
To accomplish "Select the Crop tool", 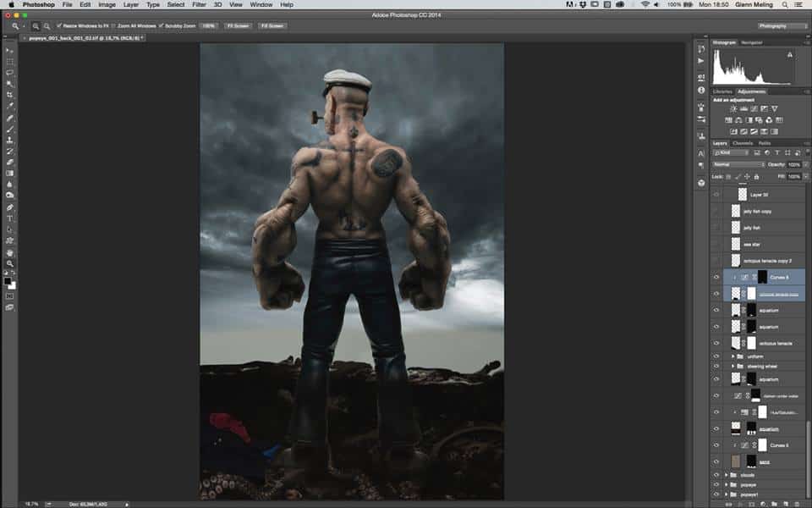I will tap(10, 95).
